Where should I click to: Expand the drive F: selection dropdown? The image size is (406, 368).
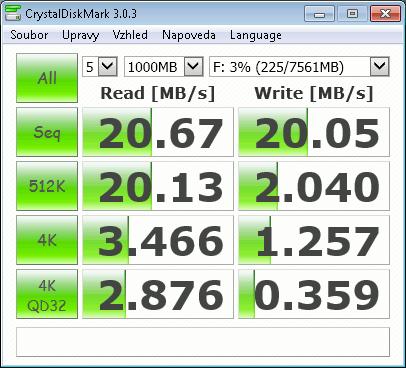point(299,67)
